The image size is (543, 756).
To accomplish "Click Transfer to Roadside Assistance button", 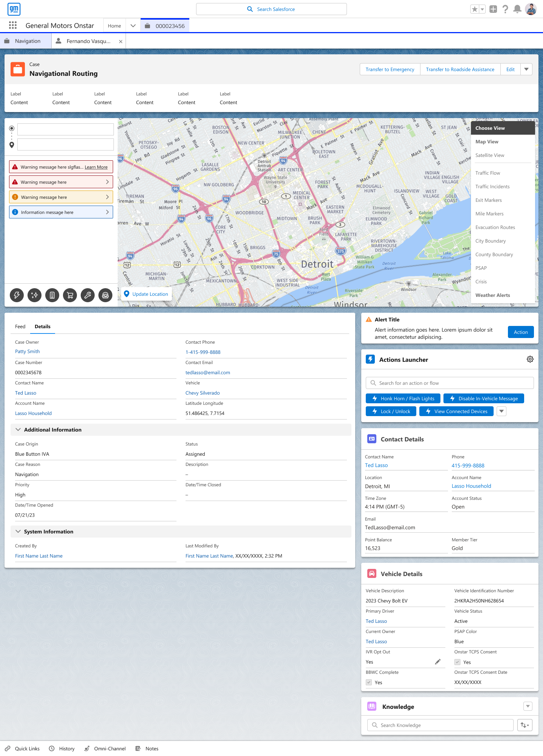I will coord(460,69).
